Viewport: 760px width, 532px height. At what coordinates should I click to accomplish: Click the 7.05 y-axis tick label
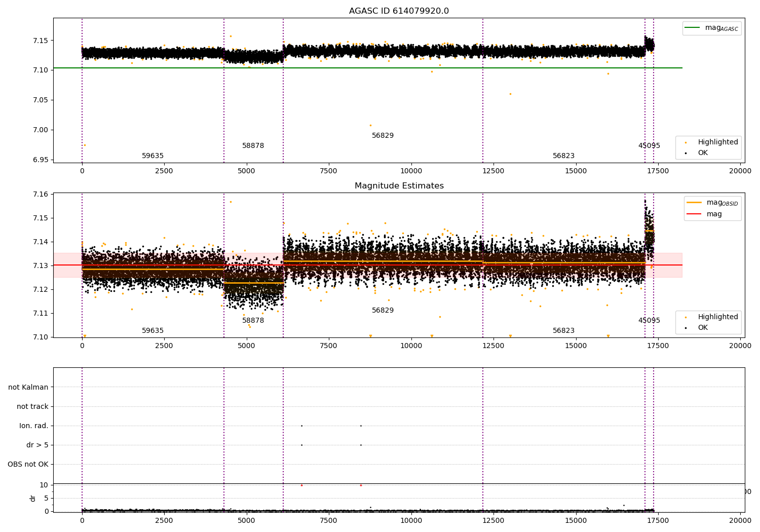tap(41, 100)
